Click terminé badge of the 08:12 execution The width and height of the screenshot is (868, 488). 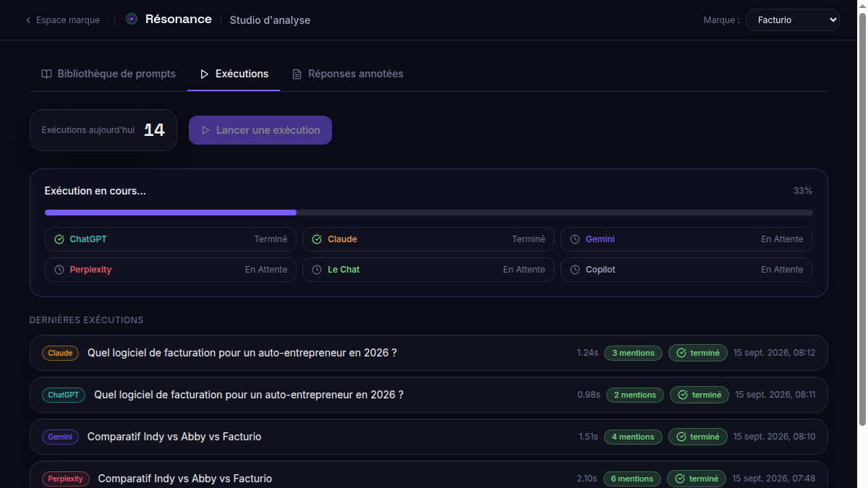pos(698,353)
